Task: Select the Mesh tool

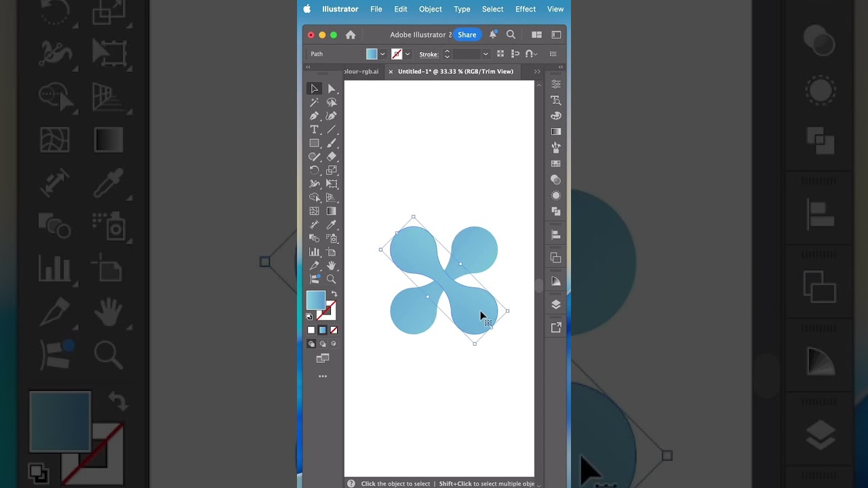Action: 314,211
